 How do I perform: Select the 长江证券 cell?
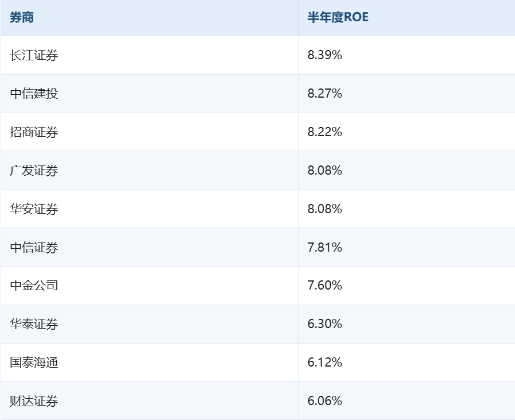[x=149, y=55]
